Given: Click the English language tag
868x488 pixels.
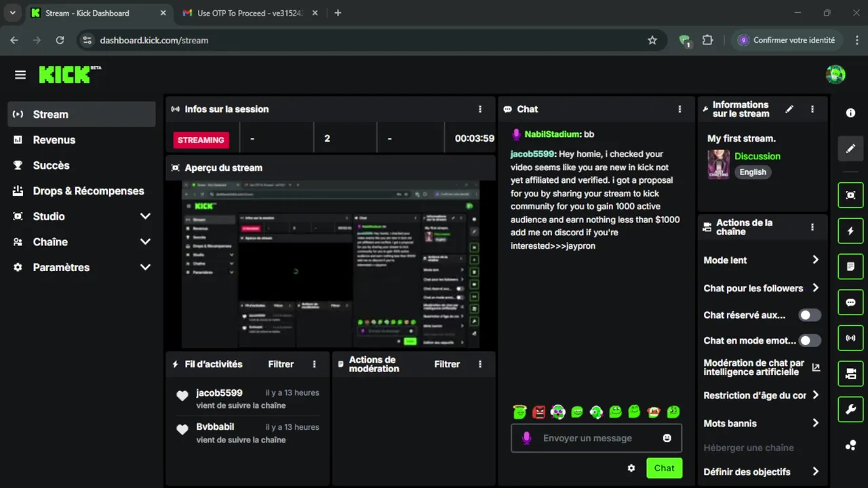Looking at the screenshot, I should tap(753, 172).
